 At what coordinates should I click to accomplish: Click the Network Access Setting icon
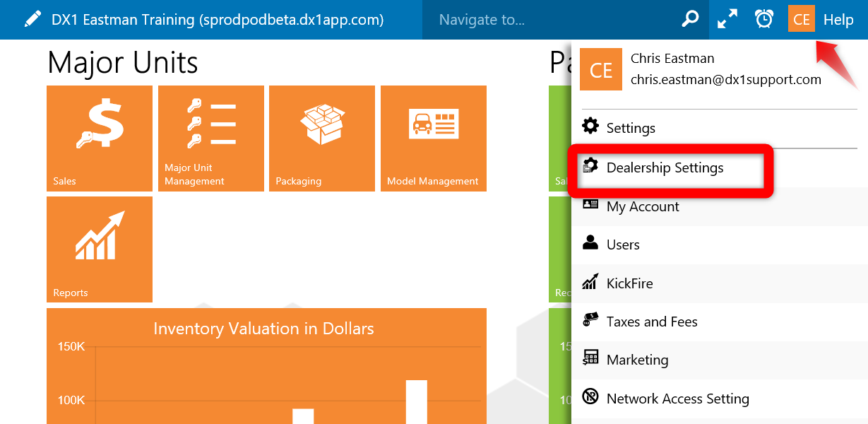[590, 396]
